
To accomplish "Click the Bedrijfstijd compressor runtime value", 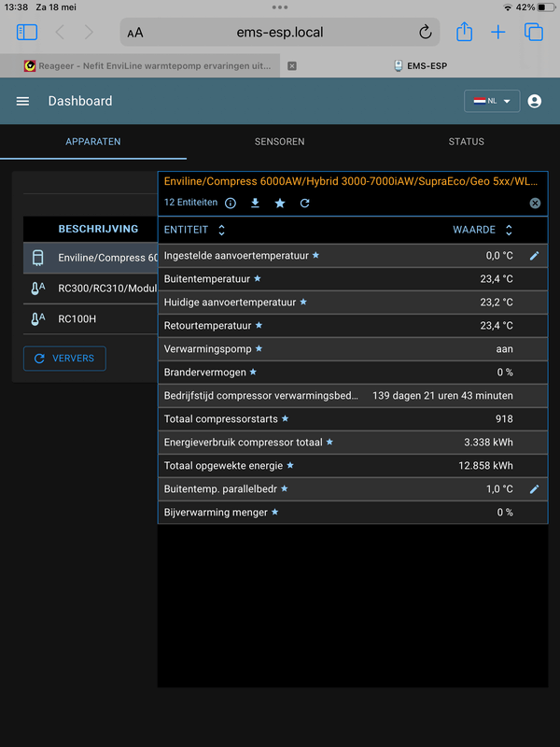I will pos(442,396).
